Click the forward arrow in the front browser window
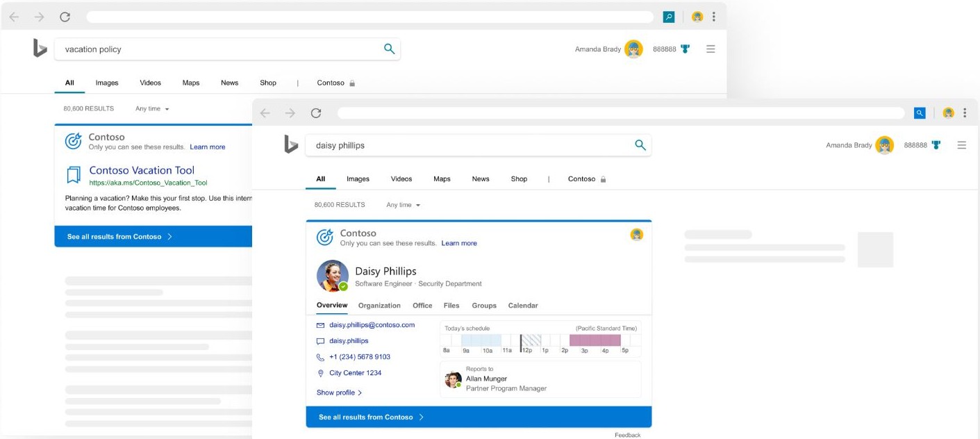Screen dimensions: 980x439 290,113
